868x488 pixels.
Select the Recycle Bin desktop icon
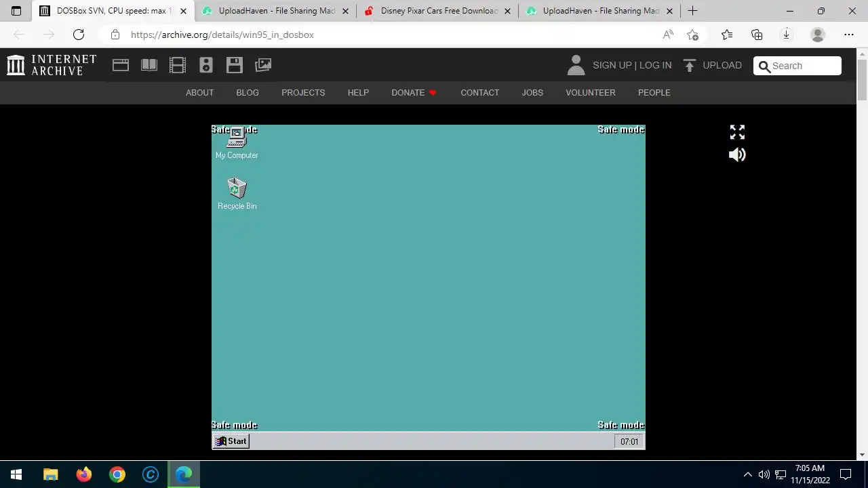pos(237,194)
